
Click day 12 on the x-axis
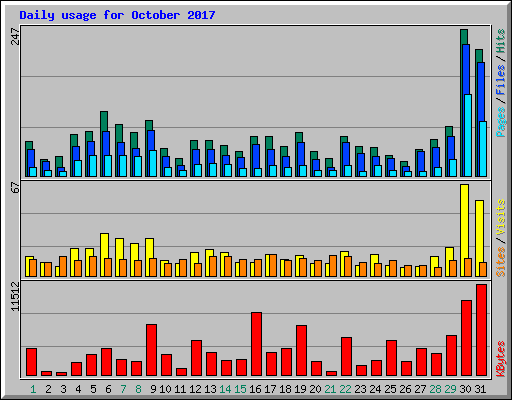pos(195,389)
